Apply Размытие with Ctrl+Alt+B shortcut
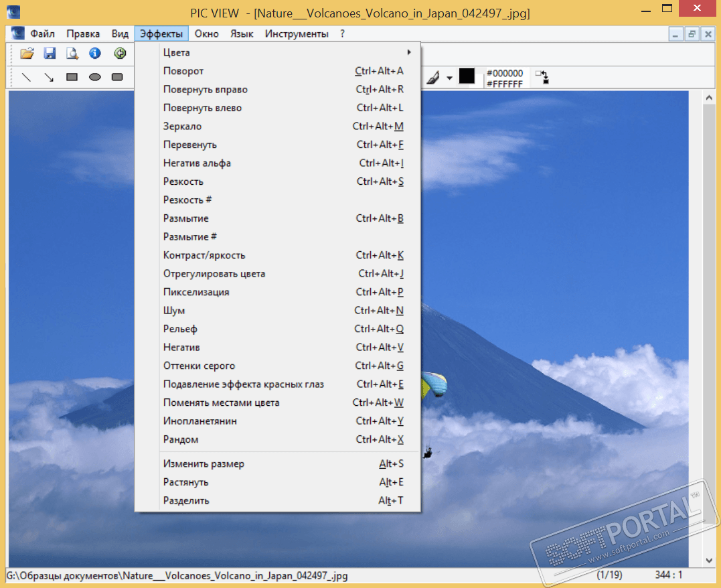The width and height of the screenshot is (721, 588). 278,218
